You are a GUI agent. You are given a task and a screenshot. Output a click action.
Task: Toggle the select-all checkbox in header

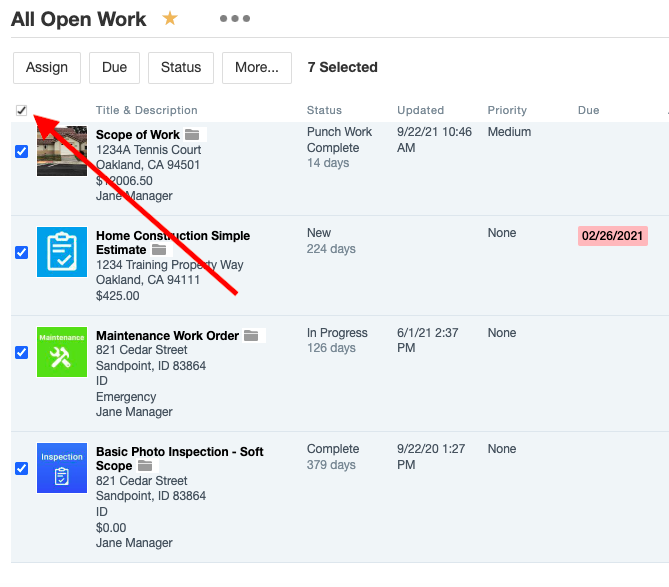click(22, 110)
